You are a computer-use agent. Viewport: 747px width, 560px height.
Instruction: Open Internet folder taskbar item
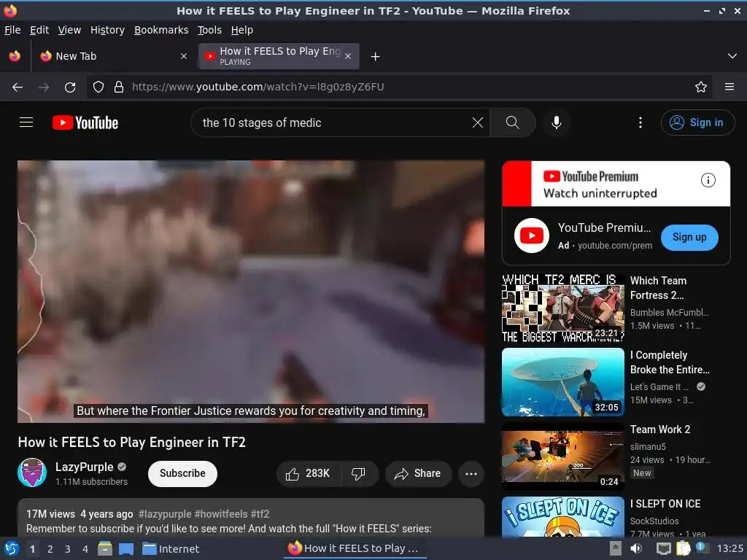pyautogui.click(x=171, y=549)
